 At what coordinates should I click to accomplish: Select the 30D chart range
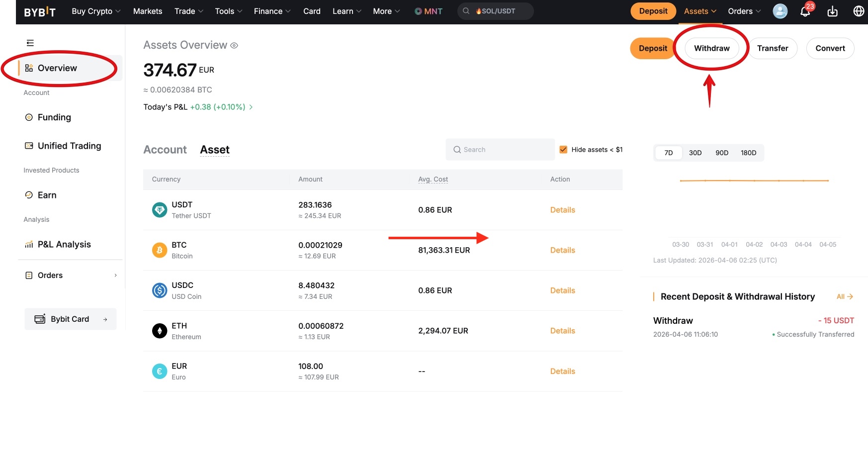(x=695, y=153)
